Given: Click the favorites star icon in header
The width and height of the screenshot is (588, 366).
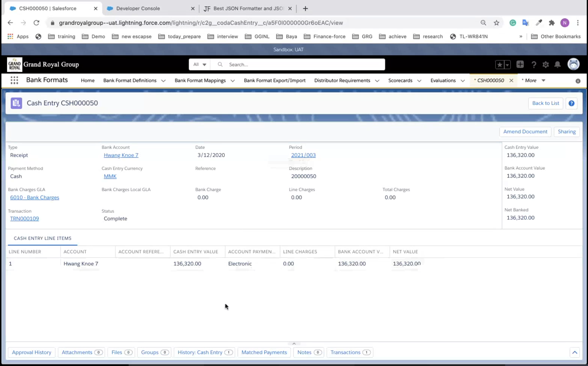Looking at the screenshot, I should [499, 65].
